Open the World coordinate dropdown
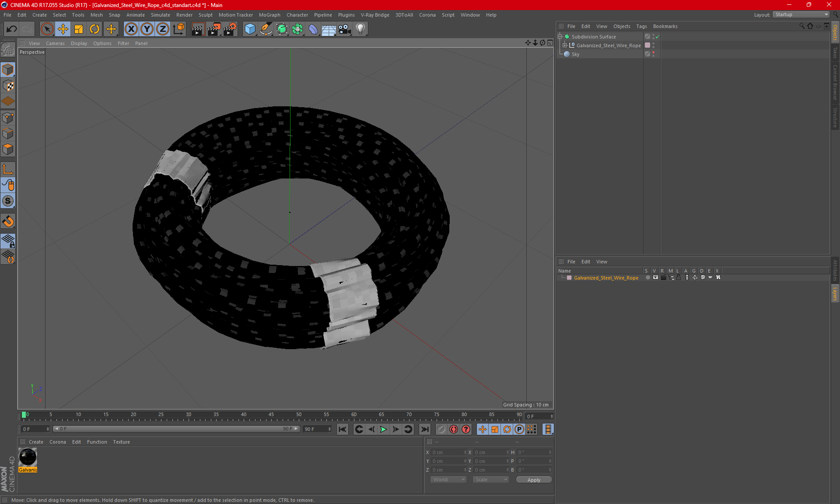Screen dimensions: 840x504 (x=448, y=479)
